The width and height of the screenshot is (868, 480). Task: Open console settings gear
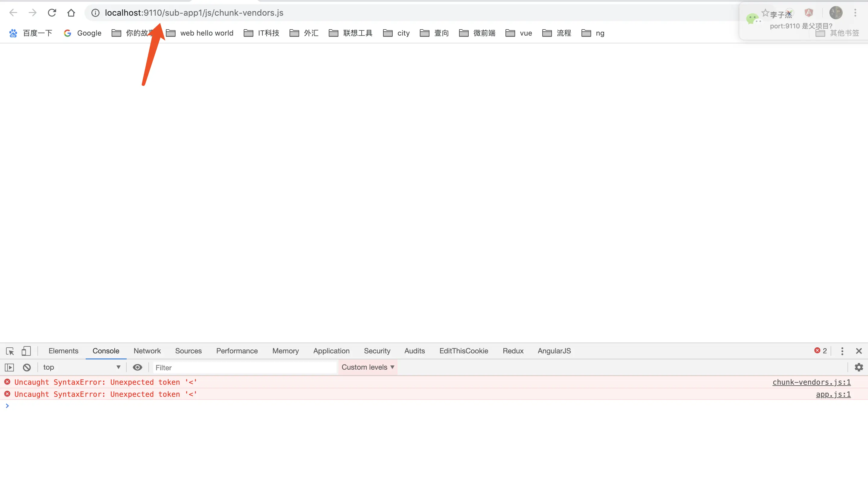tap(859, 368)
